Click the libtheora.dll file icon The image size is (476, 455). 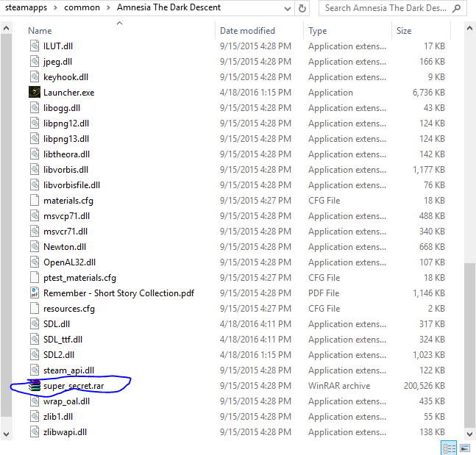(35, 154)
